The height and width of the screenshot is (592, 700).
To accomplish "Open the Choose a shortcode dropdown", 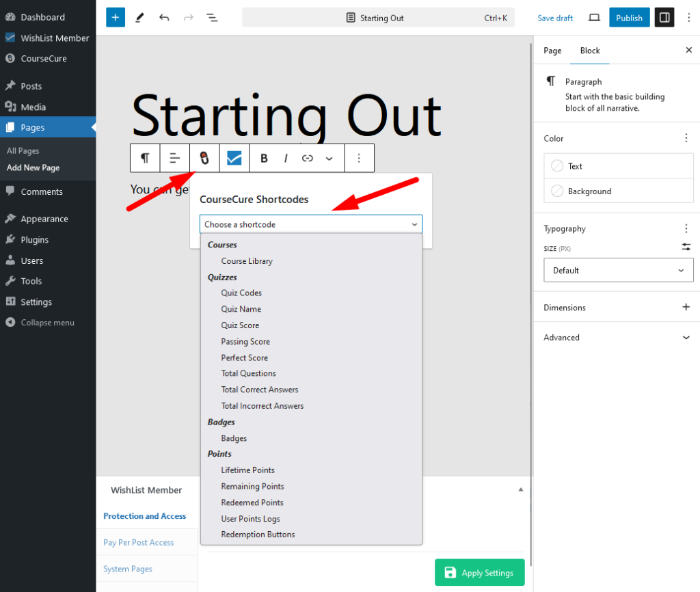I will [x=311, y=224].
